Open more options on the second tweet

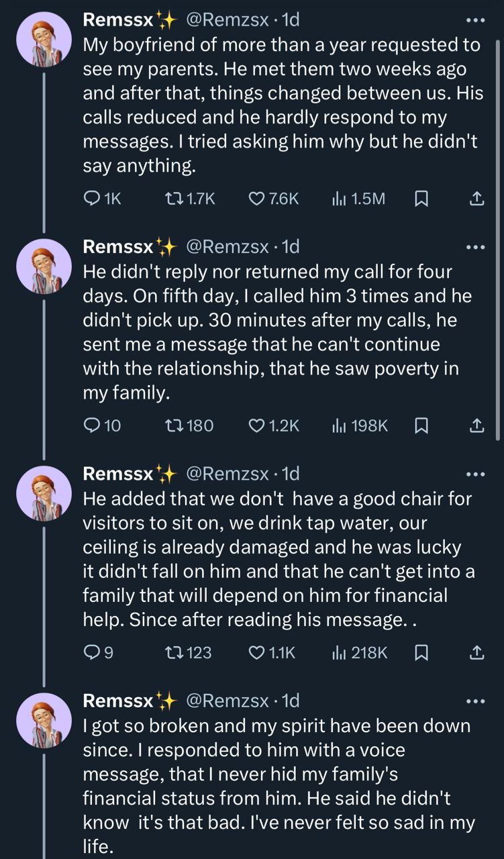476,248
